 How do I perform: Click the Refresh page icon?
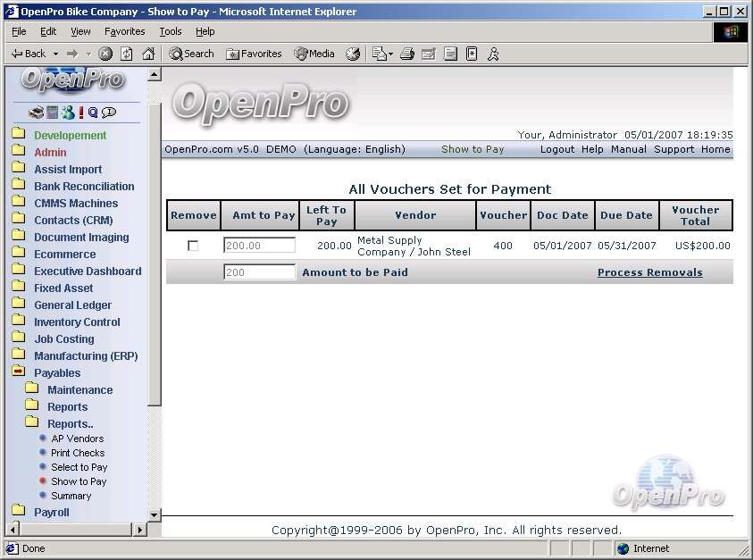pyautogui.click(x=127, y=54)
